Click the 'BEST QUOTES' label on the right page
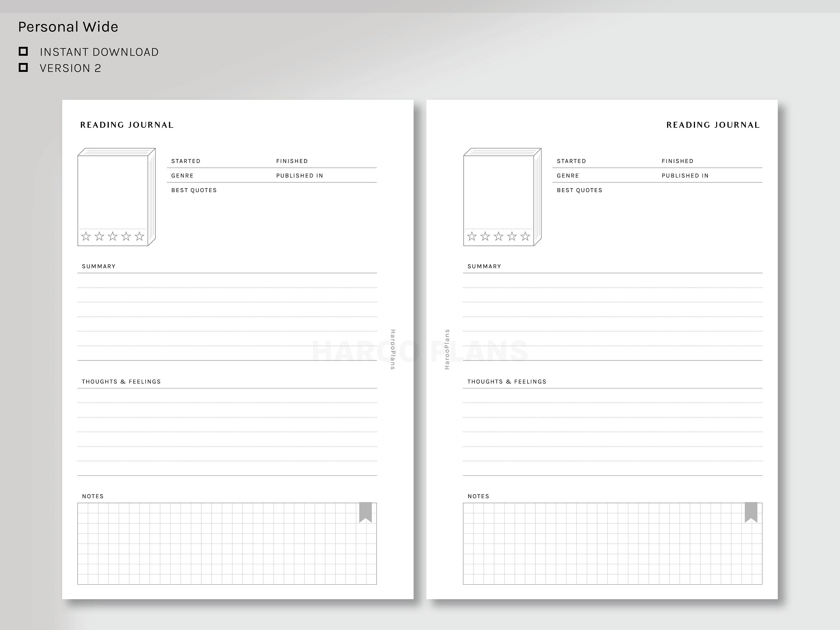 click(580, 190)
